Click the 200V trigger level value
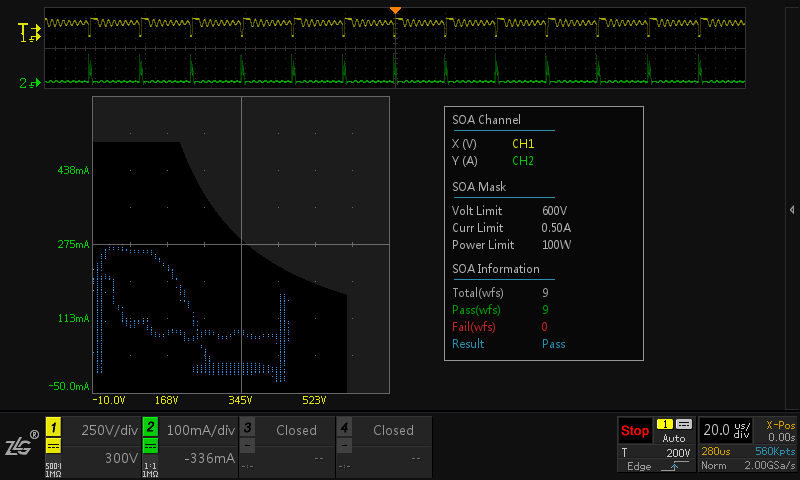The width and height of the screenshot is (800, 480). tap(678, 452)
